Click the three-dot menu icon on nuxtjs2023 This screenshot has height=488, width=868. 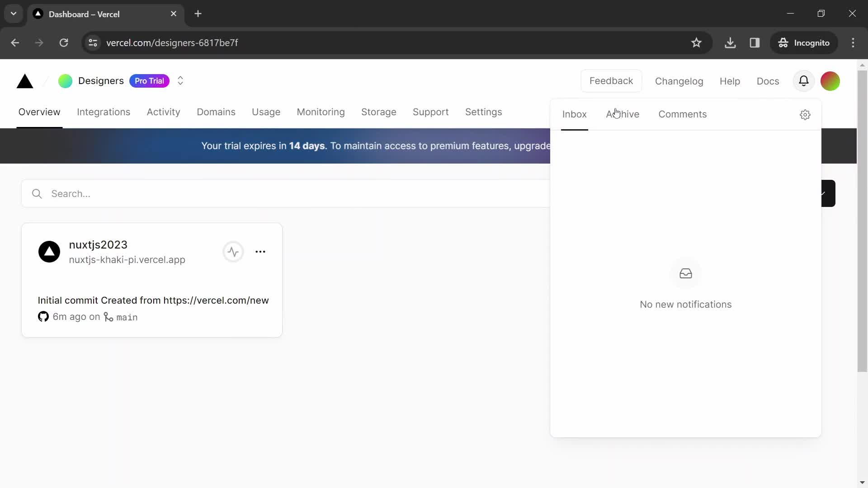[x=260, y=251]
